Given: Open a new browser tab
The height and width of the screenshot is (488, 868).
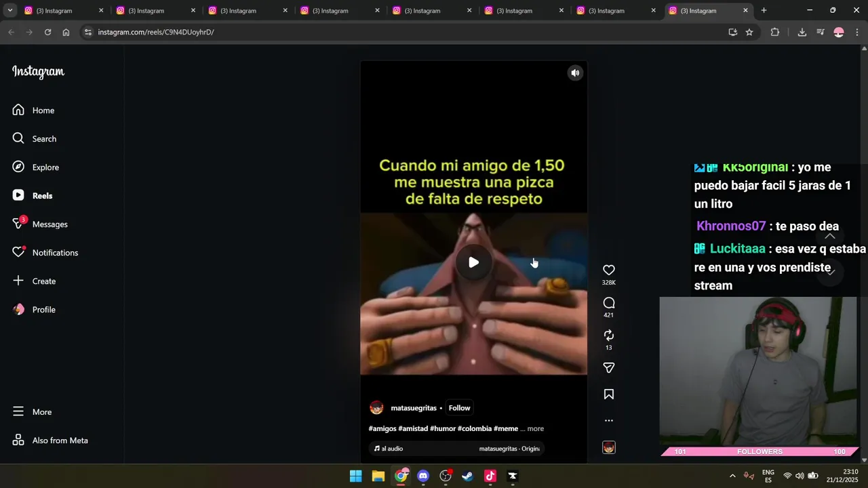Looking at the screenshot, I should pos(764,10).
